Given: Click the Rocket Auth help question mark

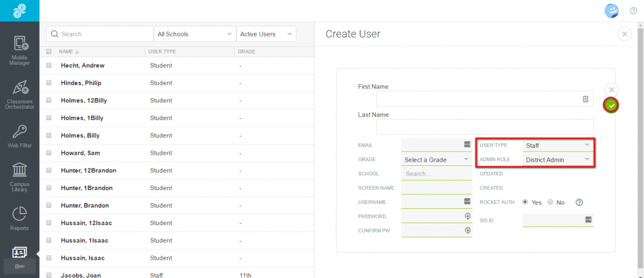Looking at the screenshot, I should coord(579,202).
